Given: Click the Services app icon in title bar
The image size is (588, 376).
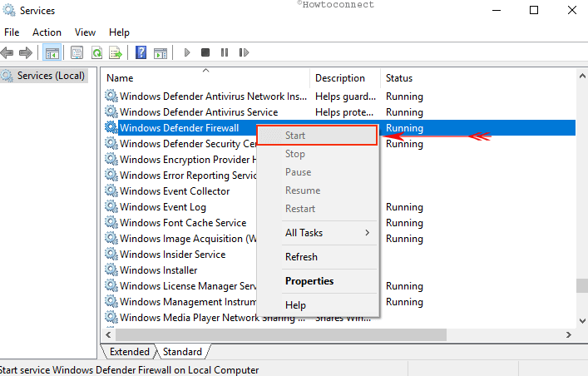Looking at the screenshot, I should click(9, 10).
